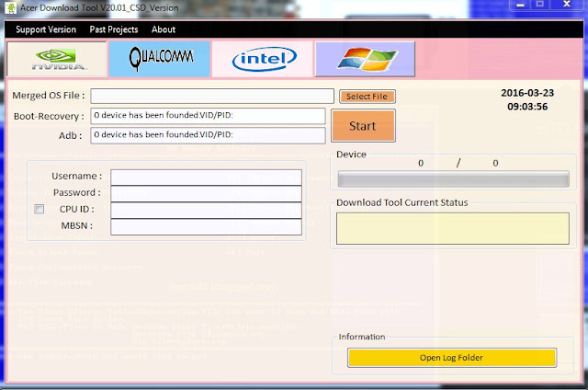Screen dimensions: 588x390
Task: Choose the Windows logo platform tab
Action: click(x=366, y=59)
